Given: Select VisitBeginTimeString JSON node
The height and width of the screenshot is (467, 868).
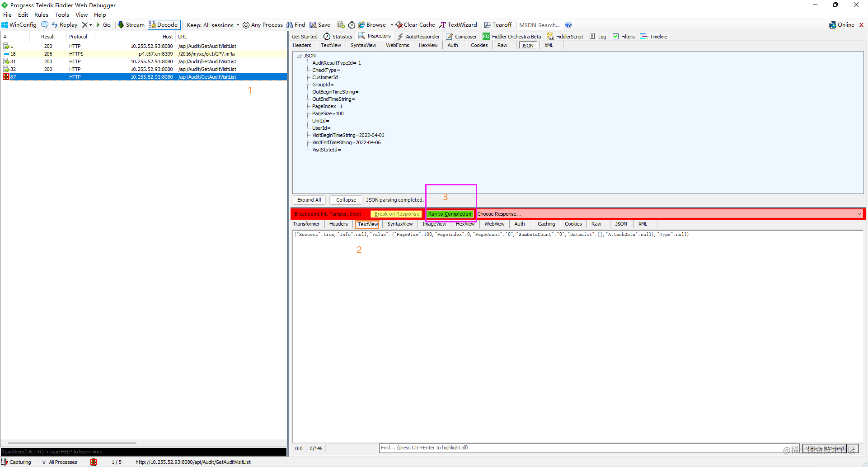Looking at the screenshot, I should [348, 135].
